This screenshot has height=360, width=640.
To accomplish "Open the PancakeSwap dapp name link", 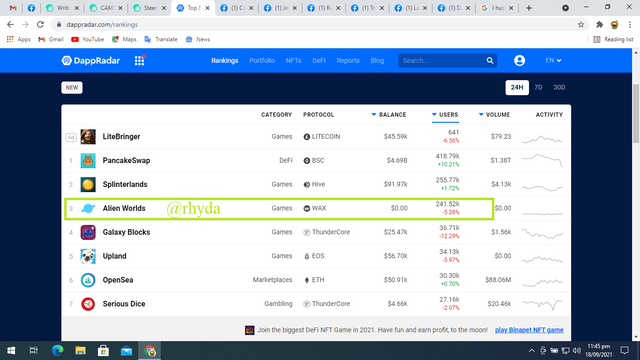I will [126, 160].
